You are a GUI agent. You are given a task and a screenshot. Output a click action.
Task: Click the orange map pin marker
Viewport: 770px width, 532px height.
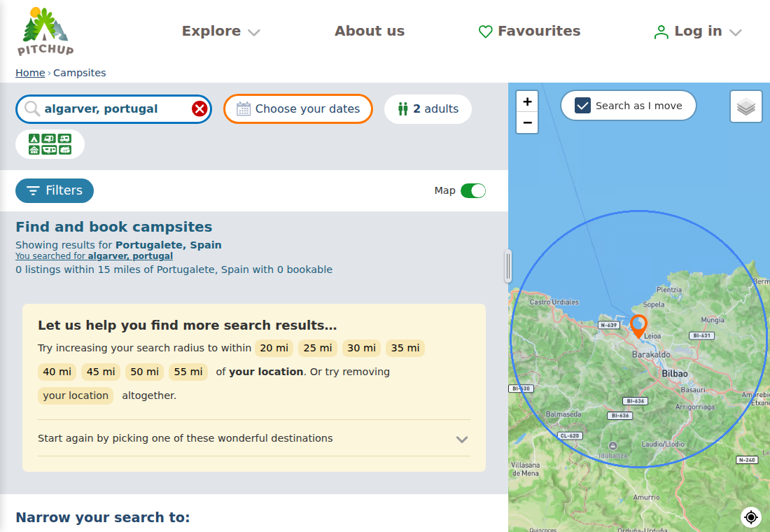click(x=638, y=326)
